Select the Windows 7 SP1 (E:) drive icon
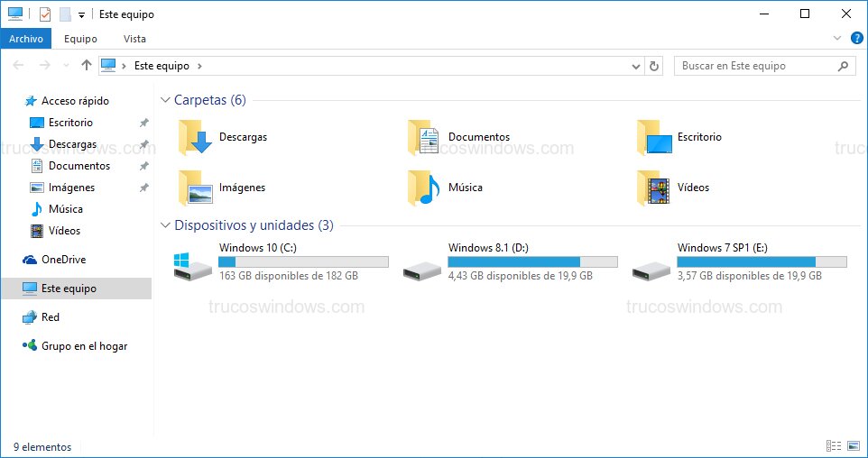This screenshot has width=868, height=458. (x=651, y=270)
